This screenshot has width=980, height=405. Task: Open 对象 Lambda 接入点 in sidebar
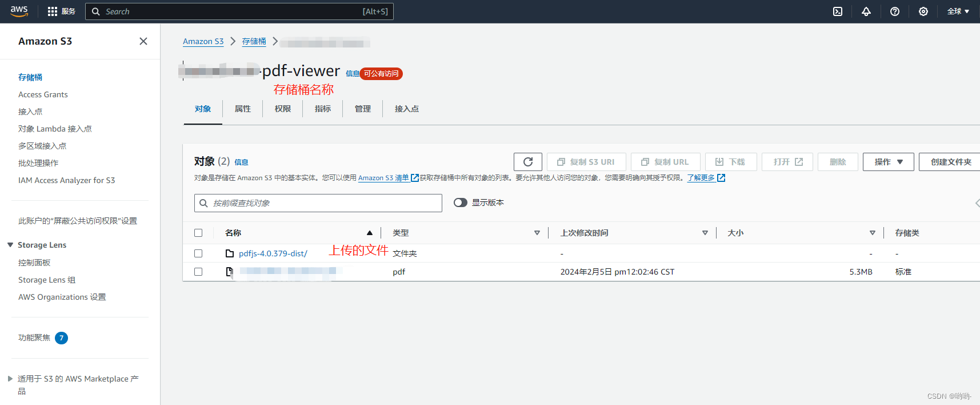point(55,129)
